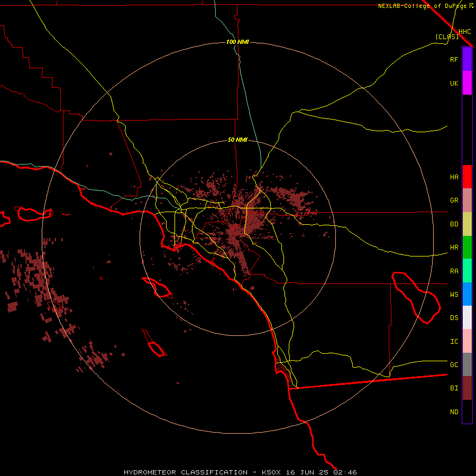The image size is (476, 476).
Task: Select the BD yellow legend block
Action: pos(467,224)
